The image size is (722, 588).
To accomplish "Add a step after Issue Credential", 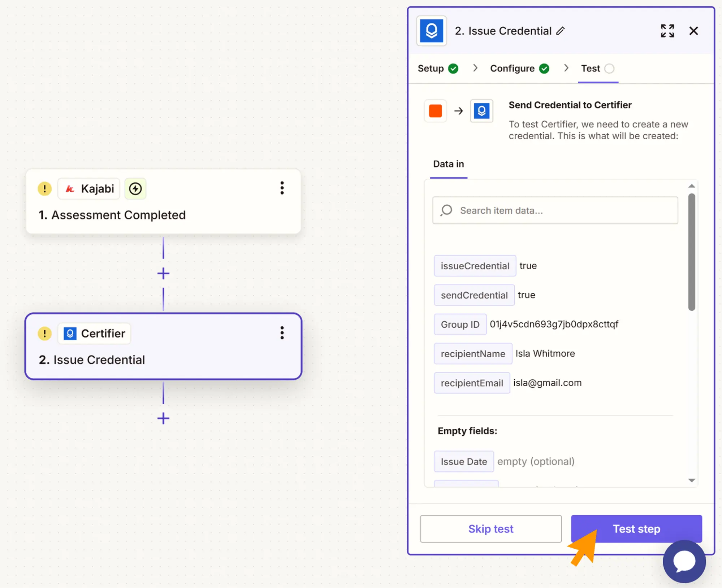I will 163,419.
